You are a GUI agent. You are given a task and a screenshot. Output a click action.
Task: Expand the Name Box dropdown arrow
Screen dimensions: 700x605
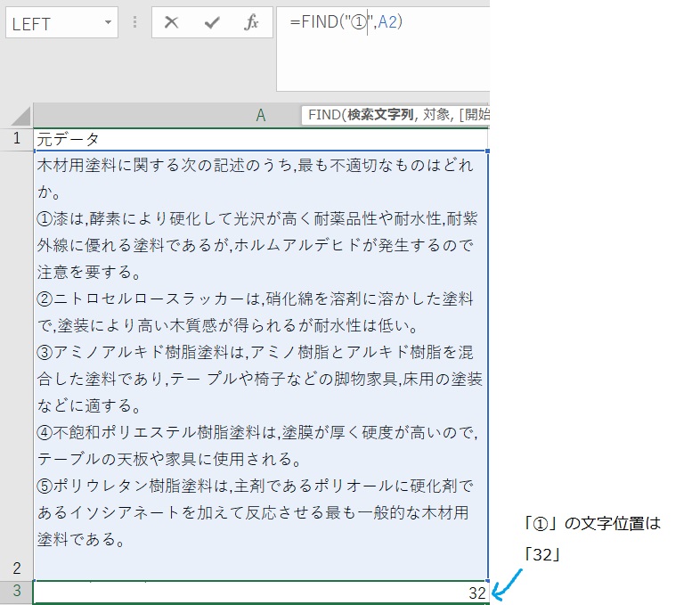tap(108, 23)
